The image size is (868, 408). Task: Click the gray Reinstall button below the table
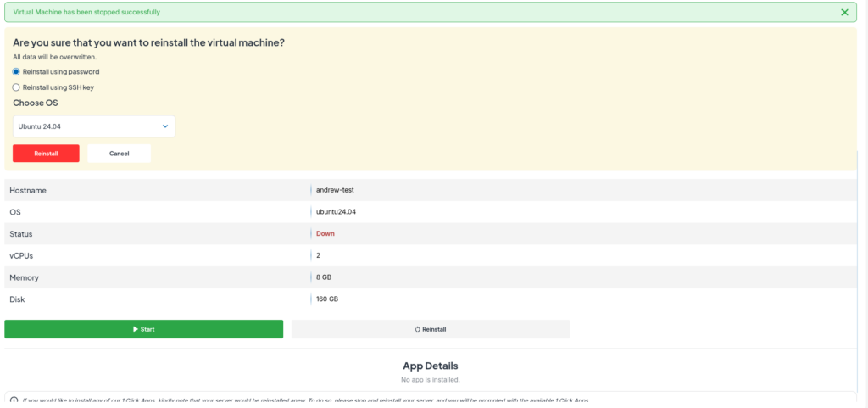point(431,329)
